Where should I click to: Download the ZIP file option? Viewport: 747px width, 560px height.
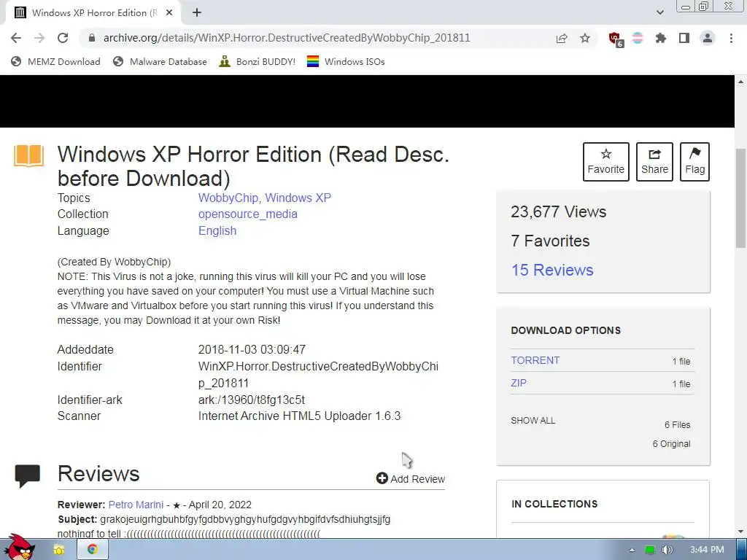click(519, 383)
